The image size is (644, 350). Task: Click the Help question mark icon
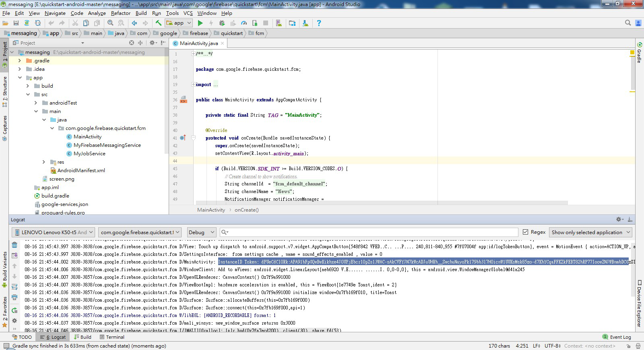319,23
